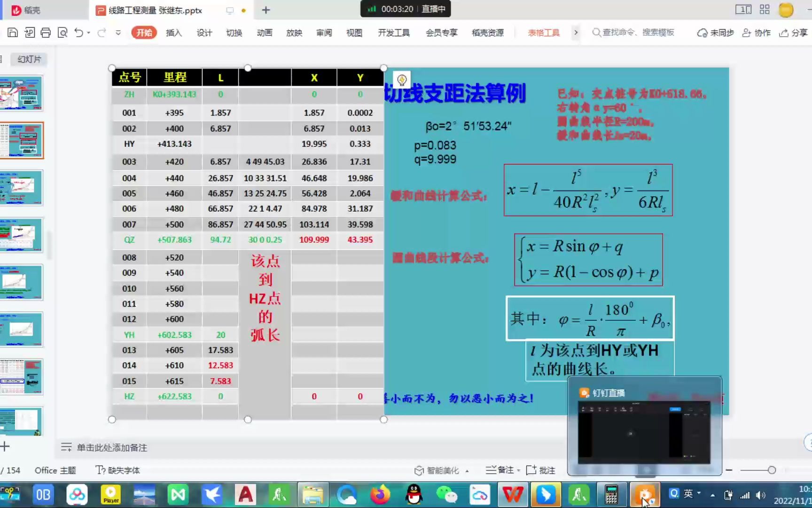
Task: Open QQ penguin icon in taskbar
Action: (x=414, y=495)
